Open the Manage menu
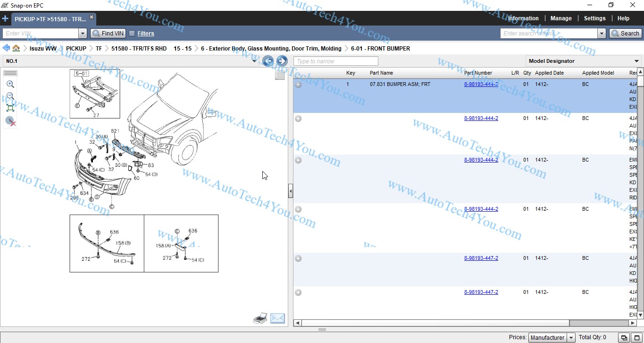 pos(561,18)
